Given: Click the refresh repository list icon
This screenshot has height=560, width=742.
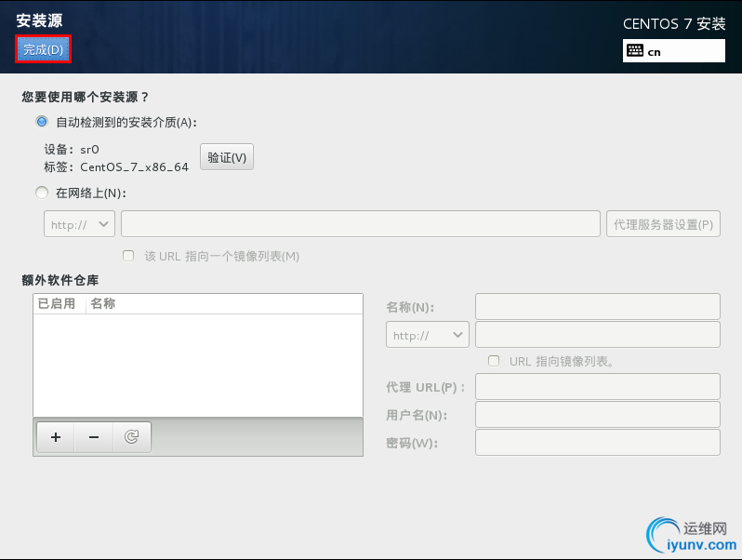Looking at the screenshot, I should coord(131,437).
